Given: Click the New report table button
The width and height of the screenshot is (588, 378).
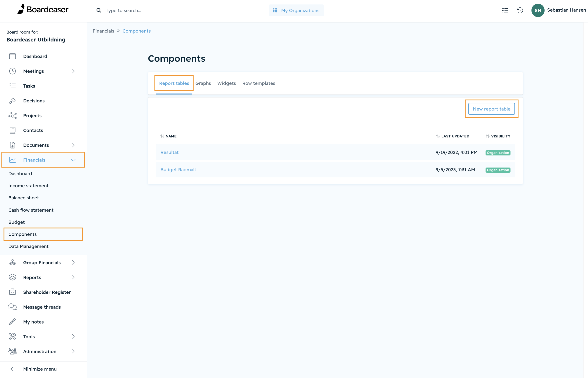Looking at the screenshot, I should pos(491,109).
